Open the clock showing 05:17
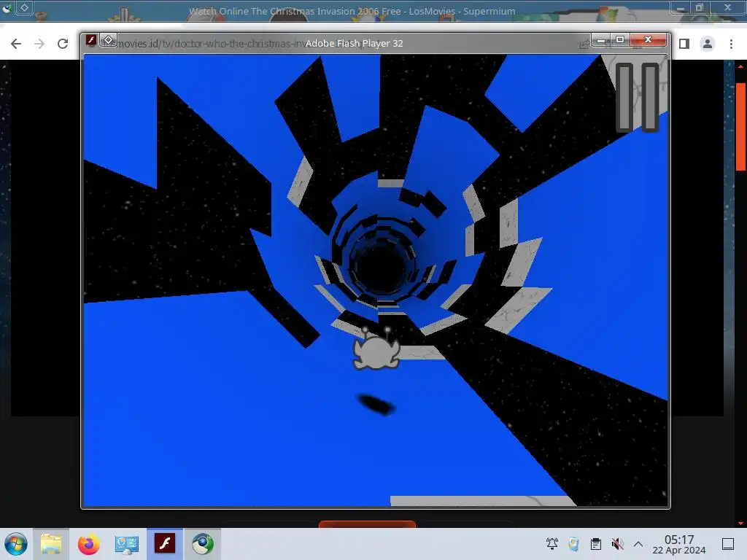This screenshot has height=560, width=747. [679, 544]
